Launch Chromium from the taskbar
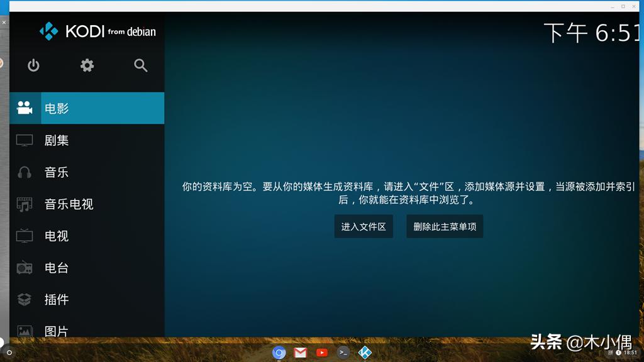The image size is (644, 362). click(279, 353)
